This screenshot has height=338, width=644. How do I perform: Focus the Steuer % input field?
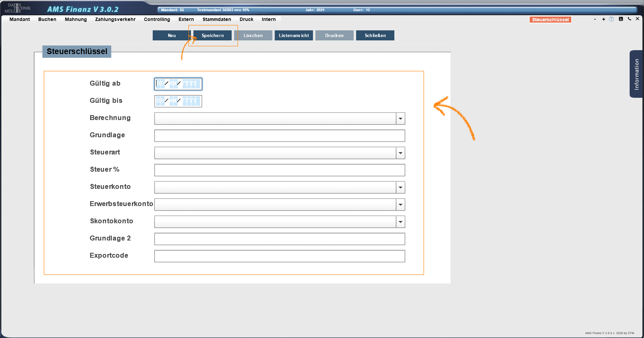[279, 170]
